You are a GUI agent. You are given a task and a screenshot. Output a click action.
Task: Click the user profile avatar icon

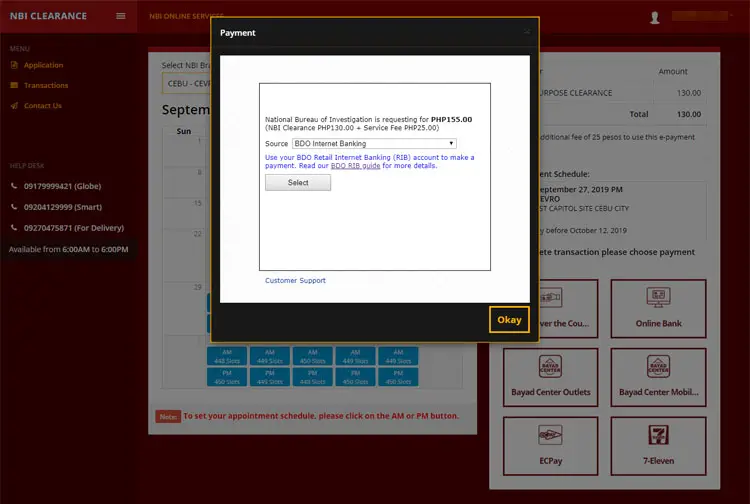(655, 18)
